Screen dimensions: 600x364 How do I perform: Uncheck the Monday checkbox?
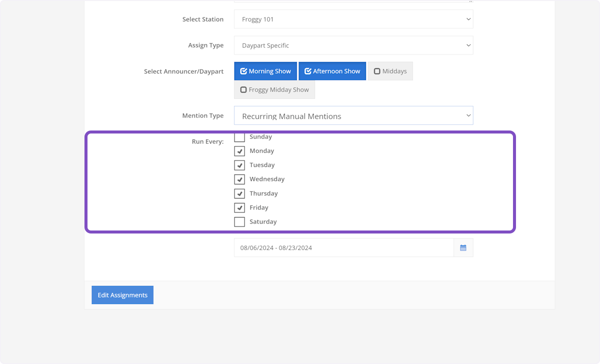tap(239, 151)
